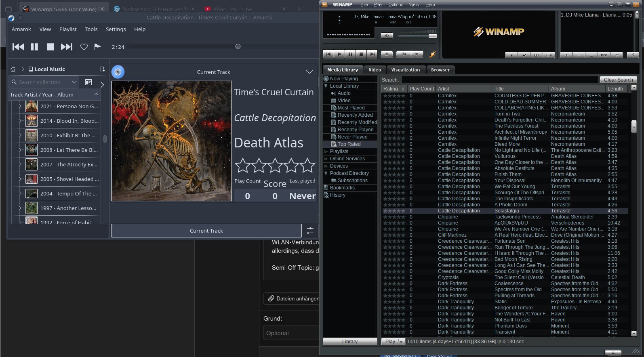Click the Amarok bookmark flag icon
The image size is (644, 357).
97,47
